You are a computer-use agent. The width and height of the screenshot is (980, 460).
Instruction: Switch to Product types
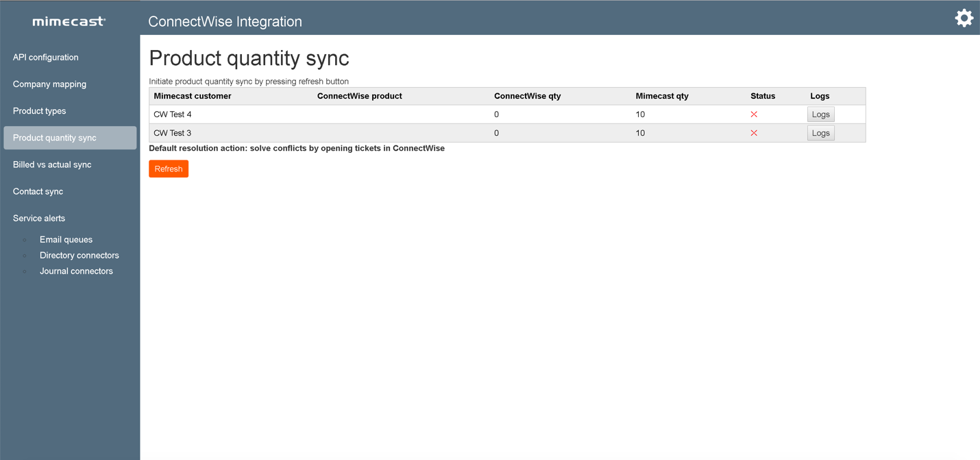(39, 110)
